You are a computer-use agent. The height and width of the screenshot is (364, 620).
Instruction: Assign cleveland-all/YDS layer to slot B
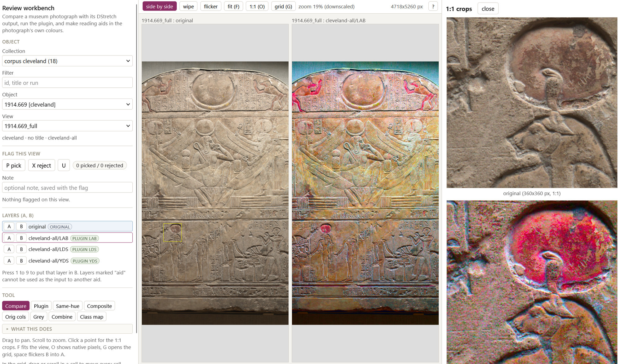(21, 261)
